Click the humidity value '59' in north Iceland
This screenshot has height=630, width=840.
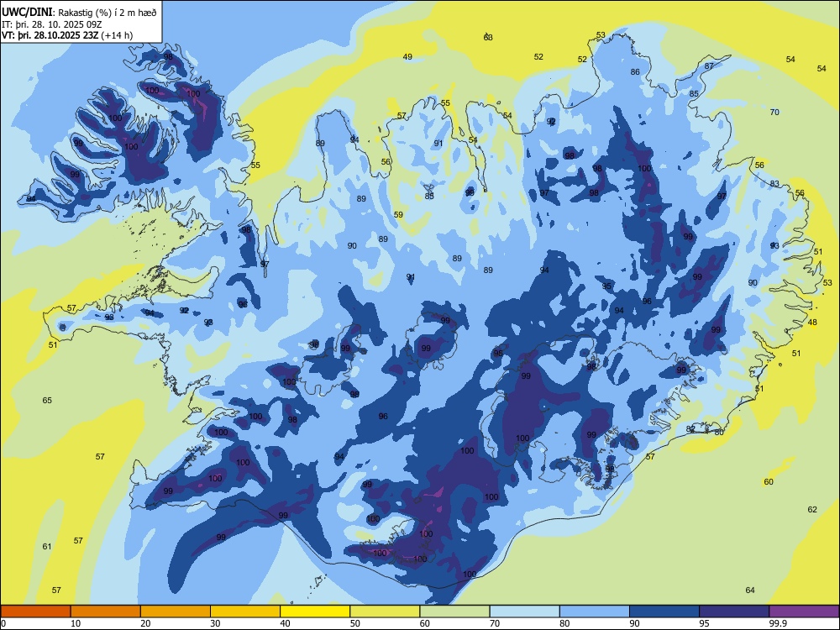(x=398, y=215)
